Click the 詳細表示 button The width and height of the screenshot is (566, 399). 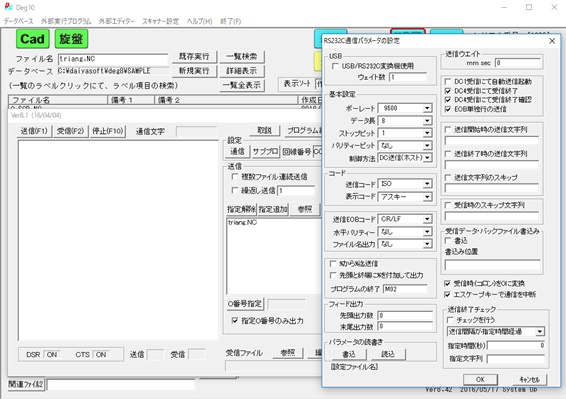click(x=242, y=71)
